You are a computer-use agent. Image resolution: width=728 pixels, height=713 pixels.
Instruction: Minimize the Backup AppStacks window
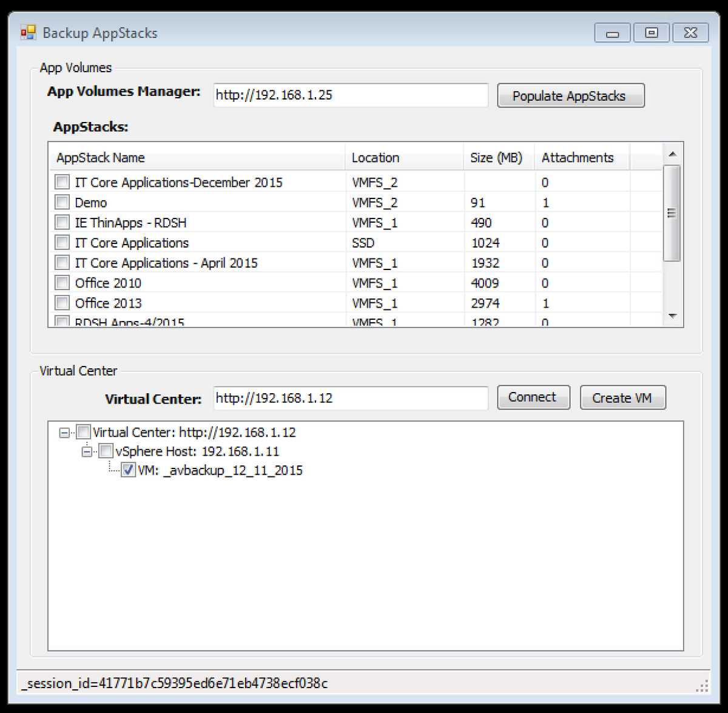[x=612, y=33]
